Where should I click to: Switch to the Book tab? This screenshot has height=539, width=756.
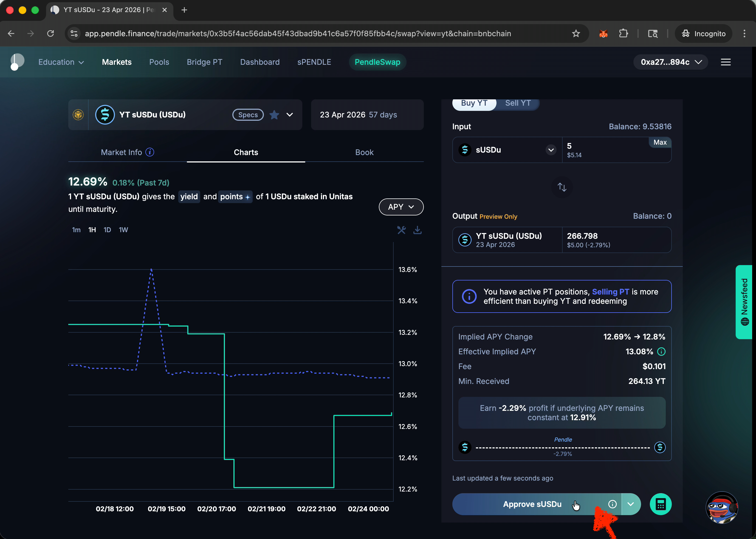(x=364, y=152)
